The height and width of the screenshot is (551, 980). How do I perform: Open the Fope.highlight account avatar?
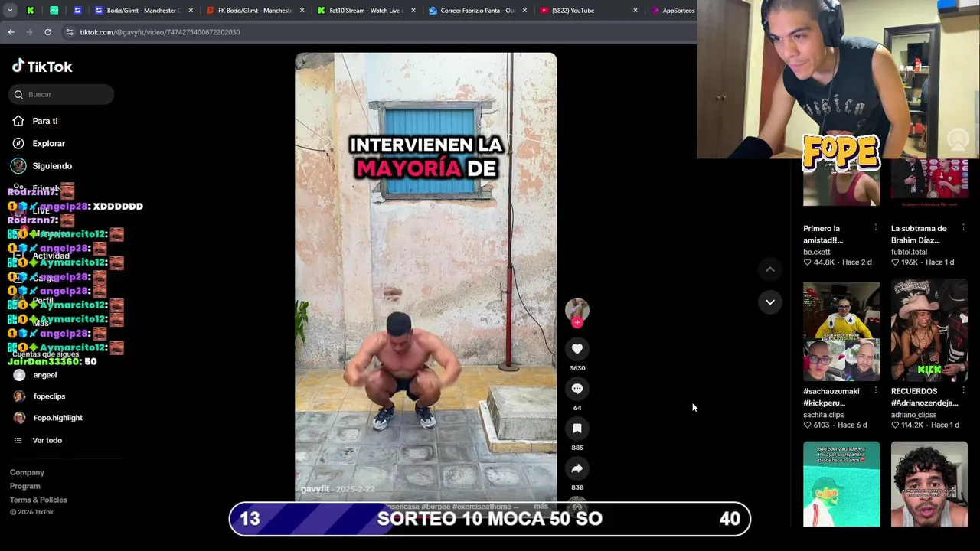[19, 418]
